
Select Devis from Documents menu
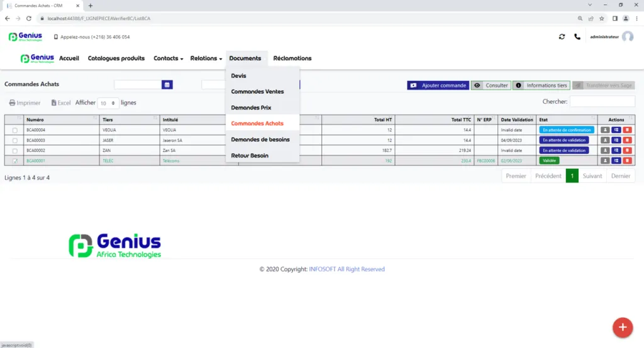coord(238,75)
